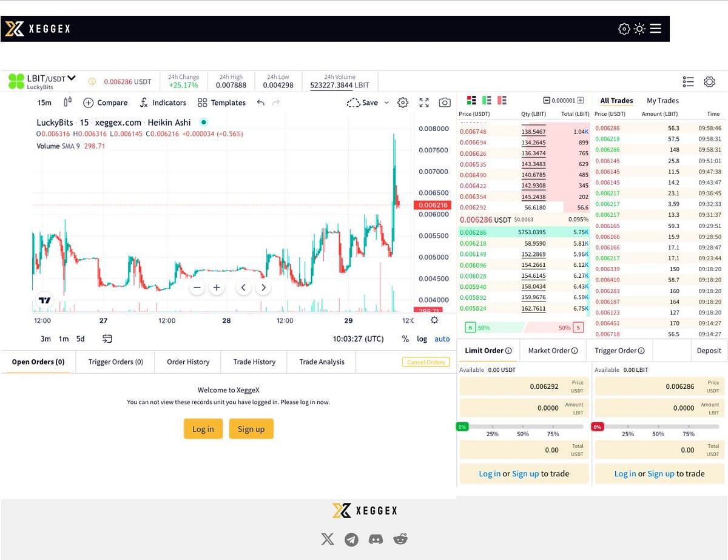Open the Compare symbol tool
Image resolution: width=728 pixels, height=560 pixels.
[106, 103]
